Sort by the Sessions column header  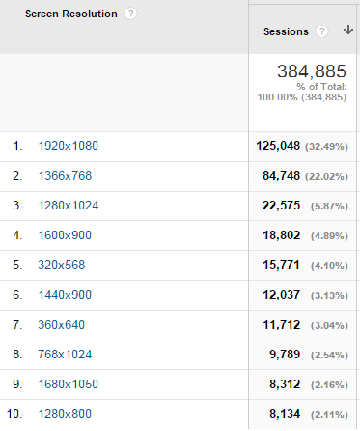click(286, 32)
